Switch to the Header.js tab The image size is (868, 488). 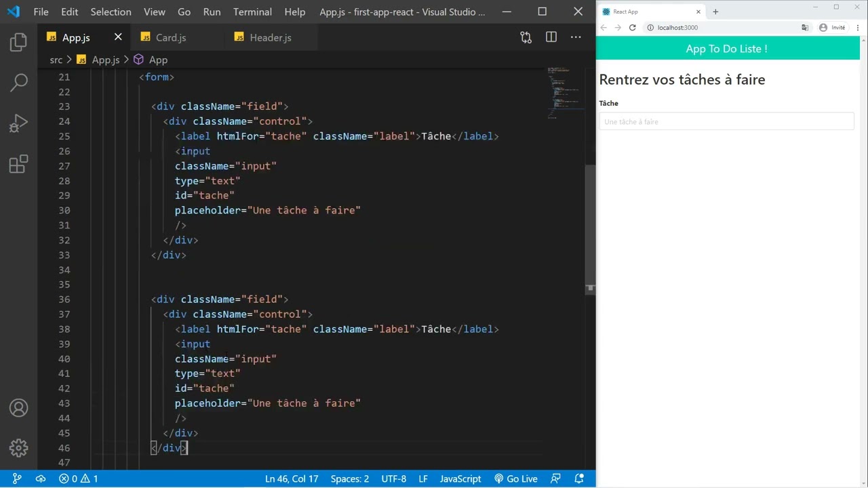pos(271,37)
